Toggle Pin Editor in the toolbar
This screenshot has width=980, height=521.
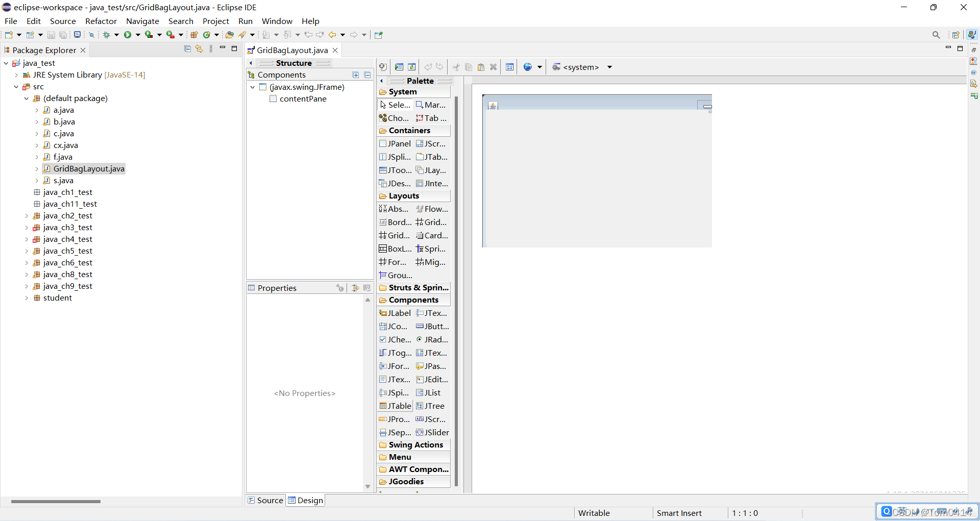coord(378,35)
